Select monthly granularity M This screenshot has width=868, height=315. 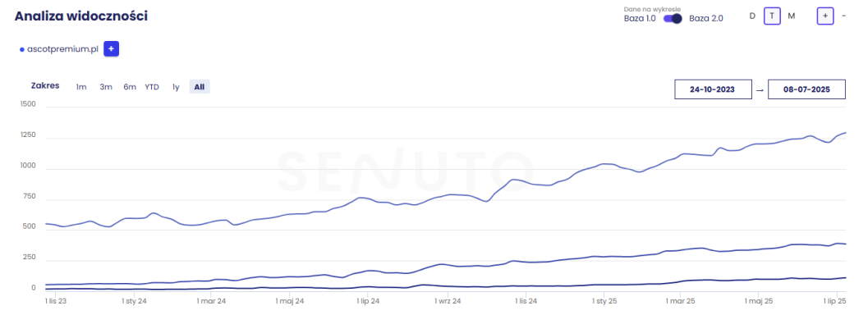point(792,16)
